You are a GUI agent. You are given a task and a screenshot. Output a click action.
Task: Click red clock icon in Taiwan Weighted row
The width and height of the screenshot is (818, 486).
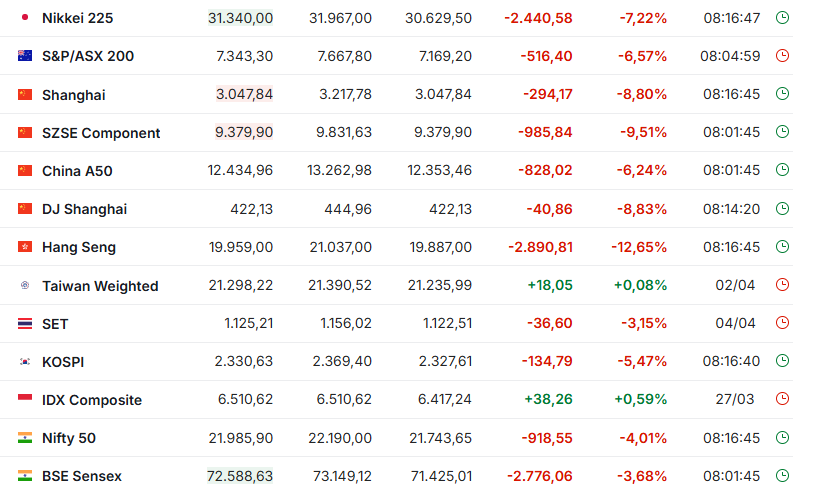pos(783,285)
